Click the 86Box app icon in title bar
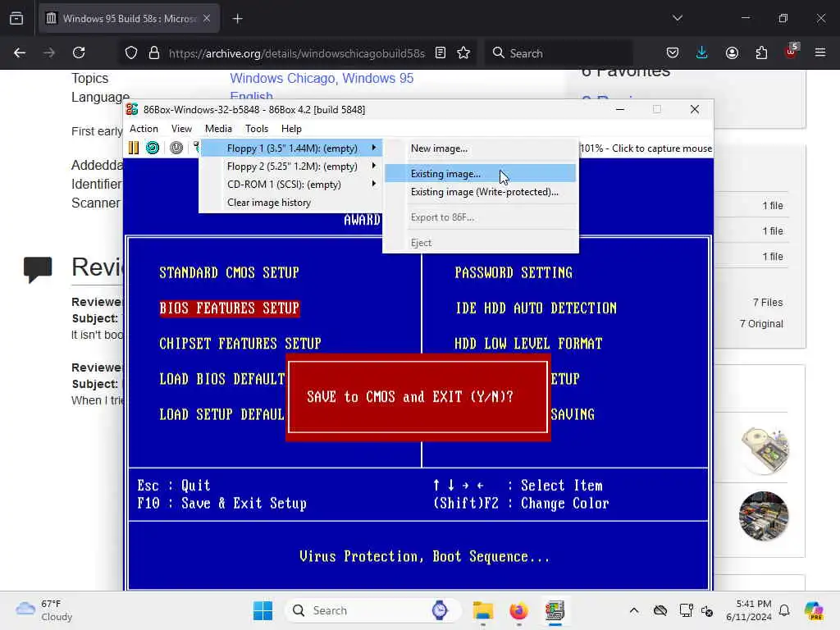 coord(132,109)
